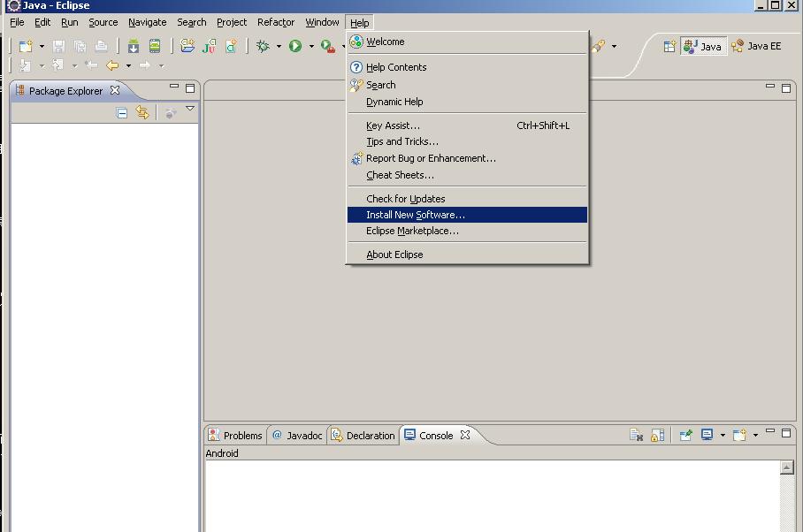The width and height of the screenshot is (803, 532).
Task: Toggle Scroll Lock in the Console
Action: (657, 435)
